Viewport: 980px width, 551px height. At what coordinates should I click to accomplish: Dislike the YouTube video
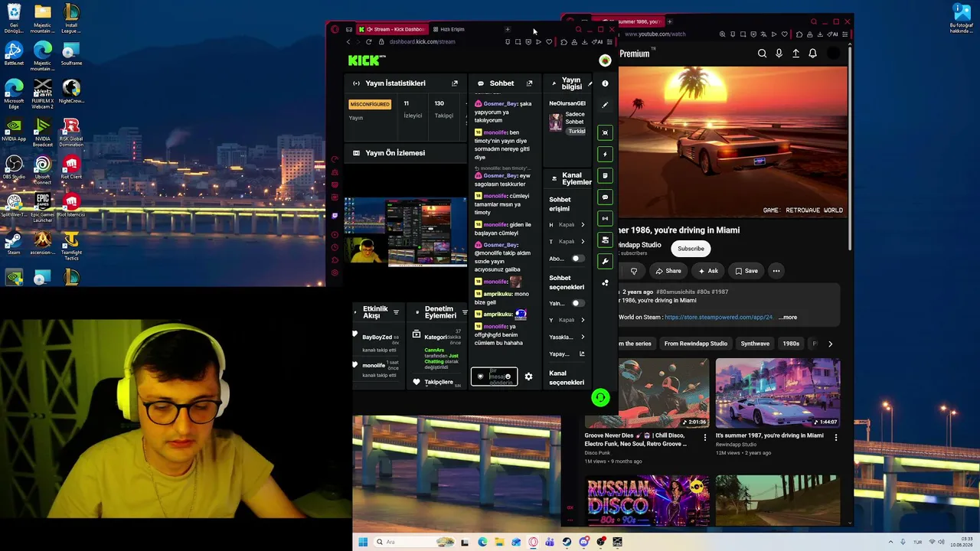(634, 271)
